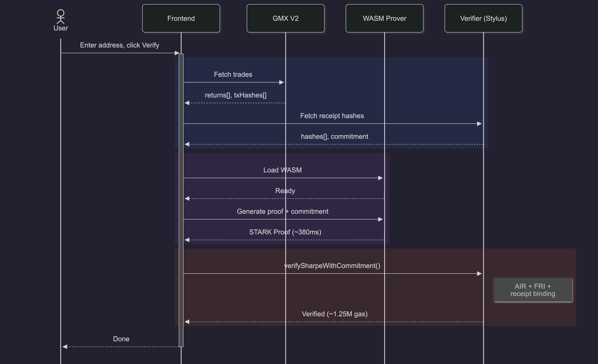The width and height of the screenshot is (598, 364).
Task: Select the 'Verified (~1.25M gas)' reply label
Action: [334, 314]
